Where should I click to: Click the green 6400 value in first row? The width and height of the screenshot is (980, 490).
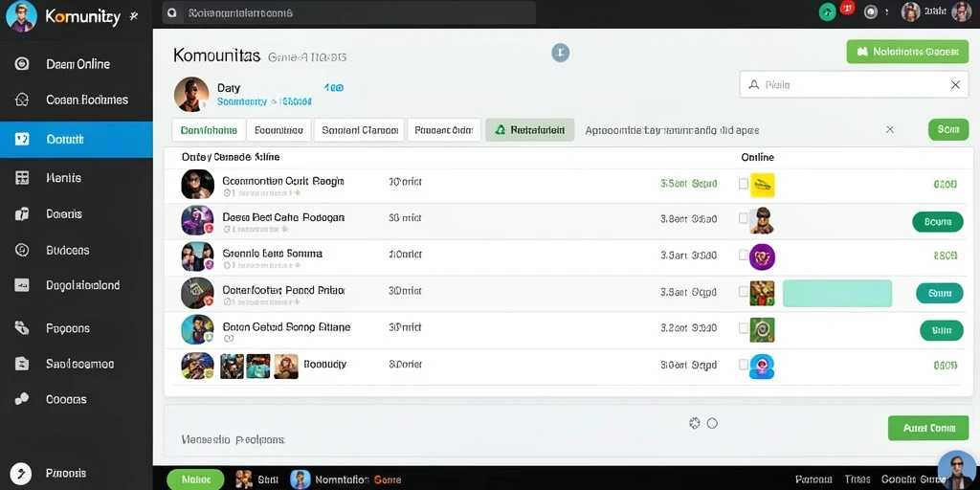tap(945, 184)
